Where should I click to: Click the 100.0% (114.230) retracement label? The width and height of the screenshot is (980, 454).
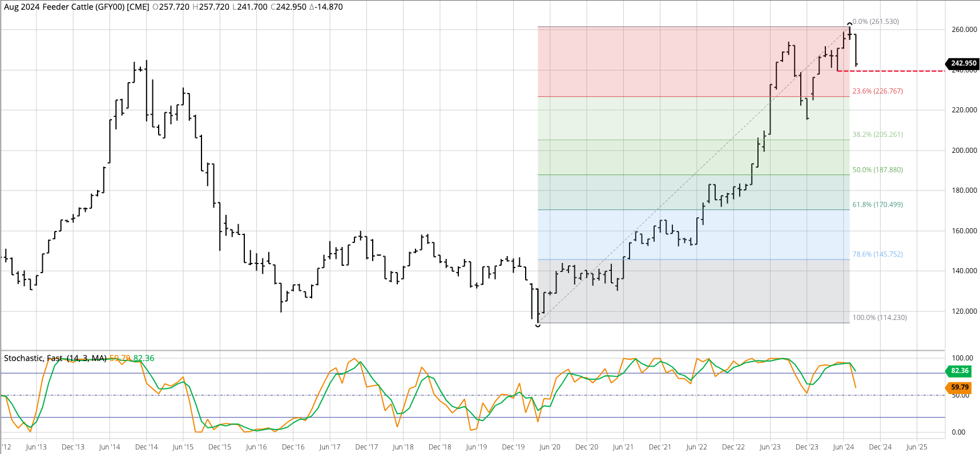pos(879,318)
